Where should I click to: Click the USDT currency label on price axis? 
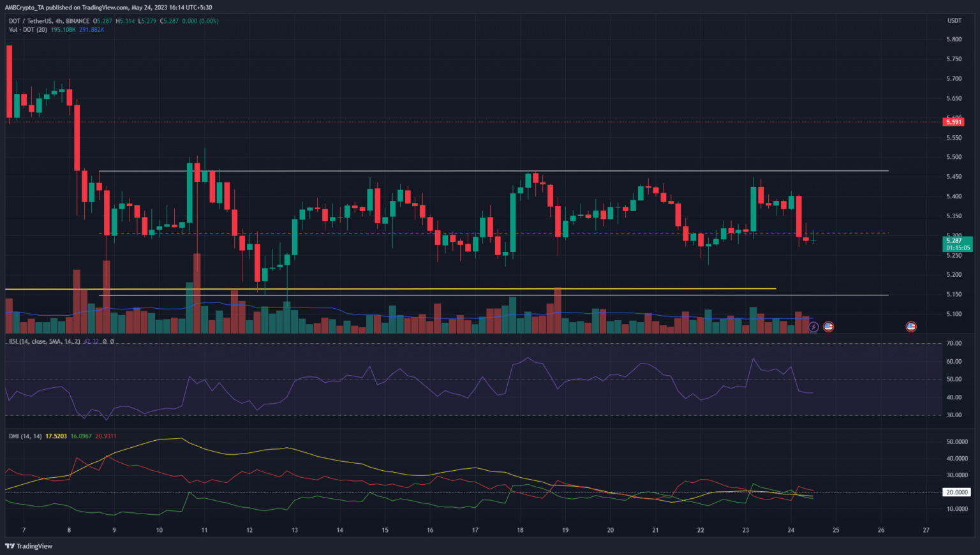[954, 21]
